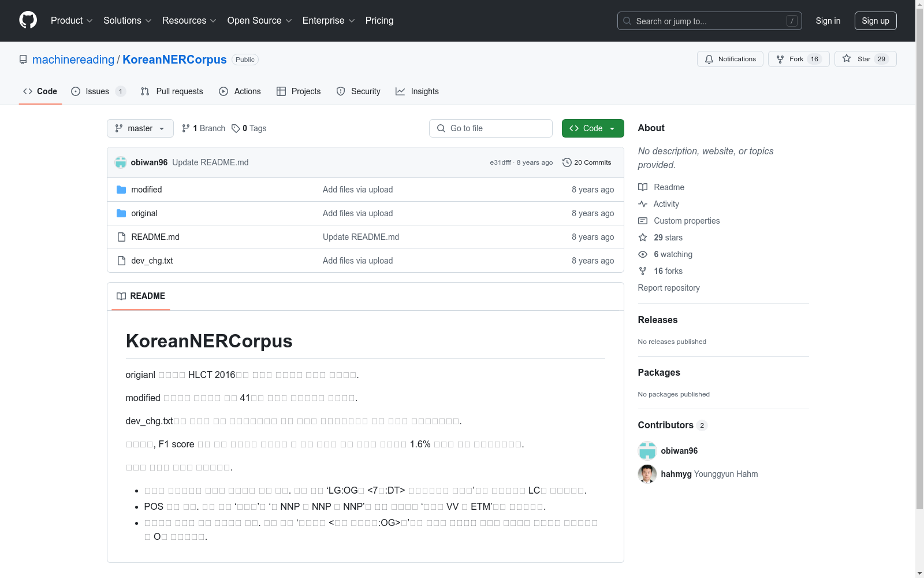Open the 20 Commits link
The image size is (924, 578).
[587, 162]
